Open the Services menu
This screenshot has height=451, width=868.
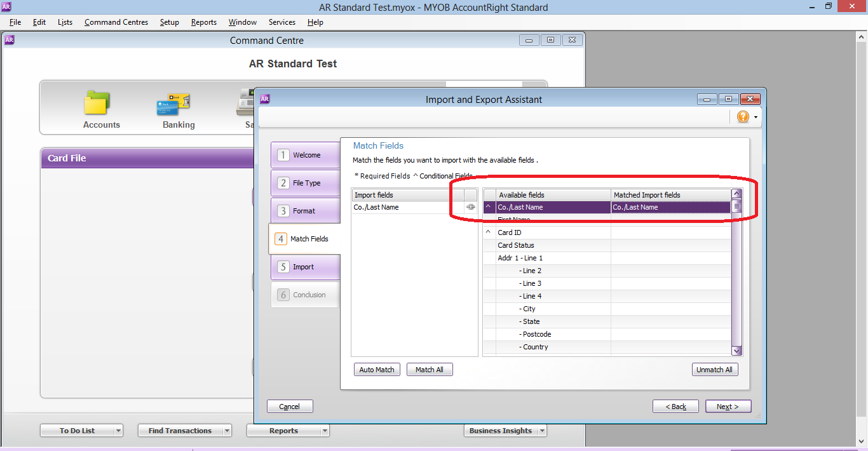point(282,22)
